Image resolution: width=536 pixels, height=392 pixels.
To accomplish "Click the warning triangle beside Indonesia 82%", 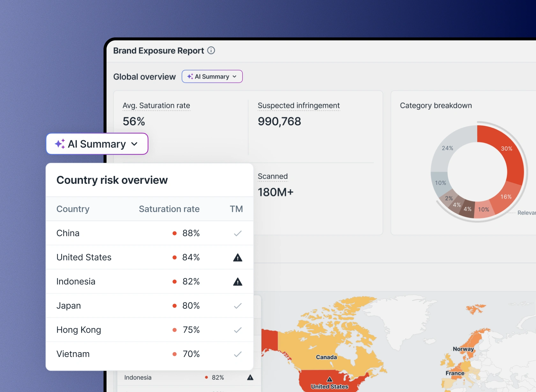I will (x=238, y=281).
